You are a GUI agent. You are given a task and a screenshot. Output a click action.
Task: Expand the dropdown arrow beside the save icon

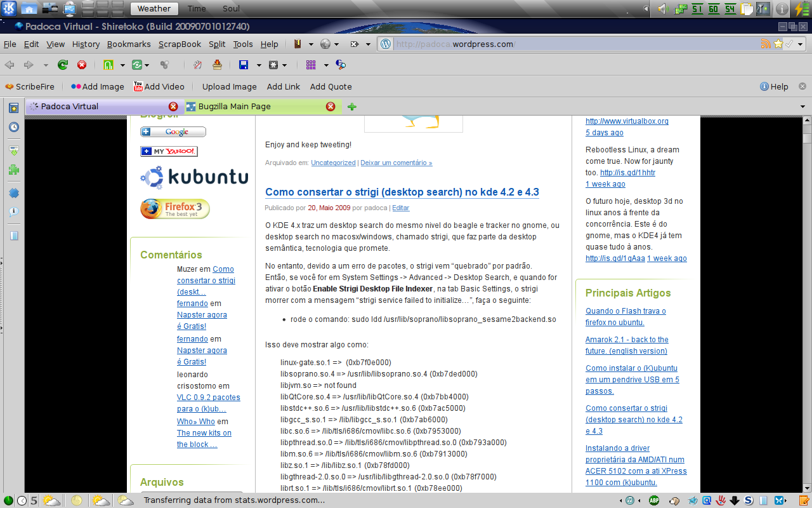[259, 65]
